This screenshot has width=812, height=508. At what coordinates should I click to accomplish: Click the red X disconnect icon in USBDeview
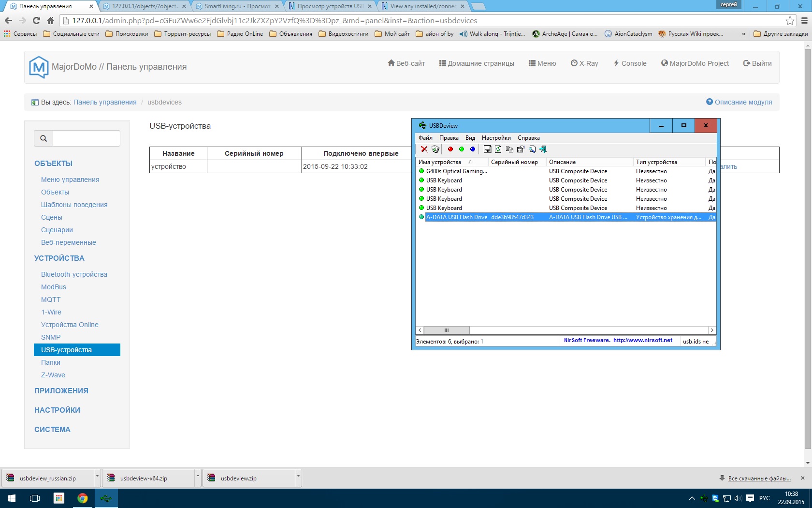coord(424,149)
